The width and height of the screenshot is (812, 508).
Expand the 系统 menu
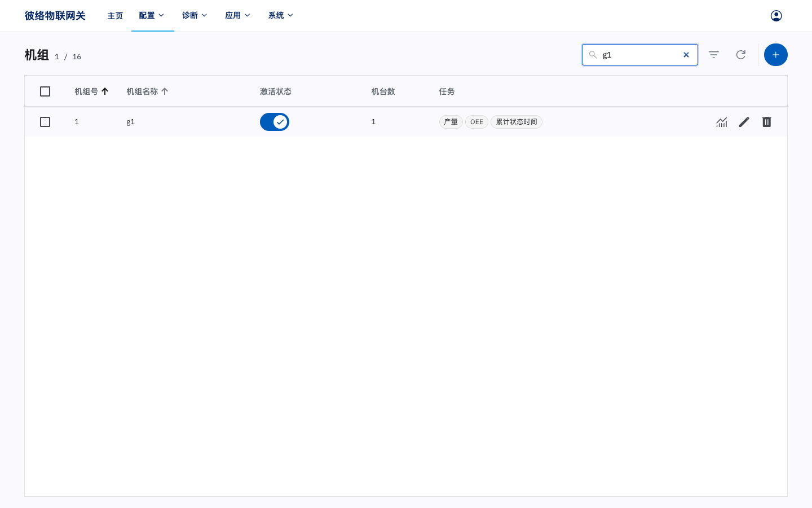281,16
